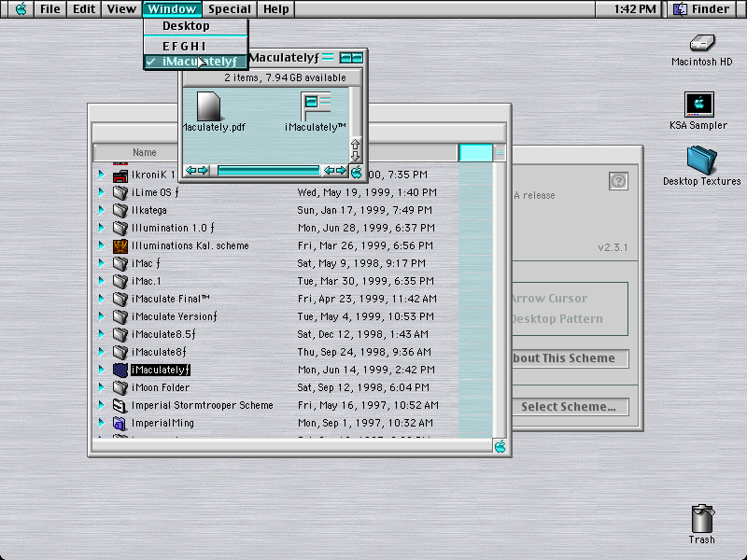Select the Imperial Stormtrooper Scheme name

point(202,405)
